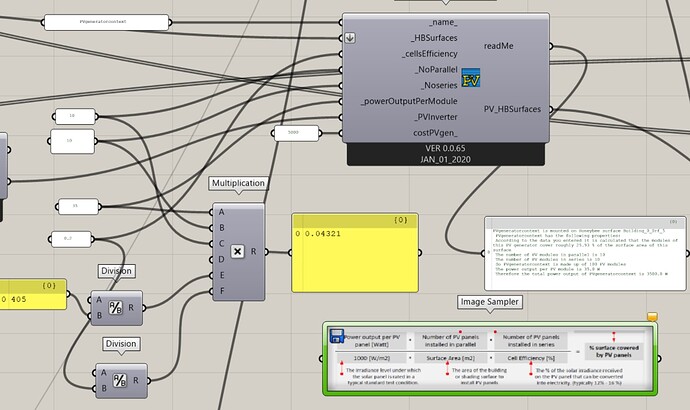Click the Division label above the 405-connected divider
Viewport: 690px width, 410px height.
click(x=117, y=271)
